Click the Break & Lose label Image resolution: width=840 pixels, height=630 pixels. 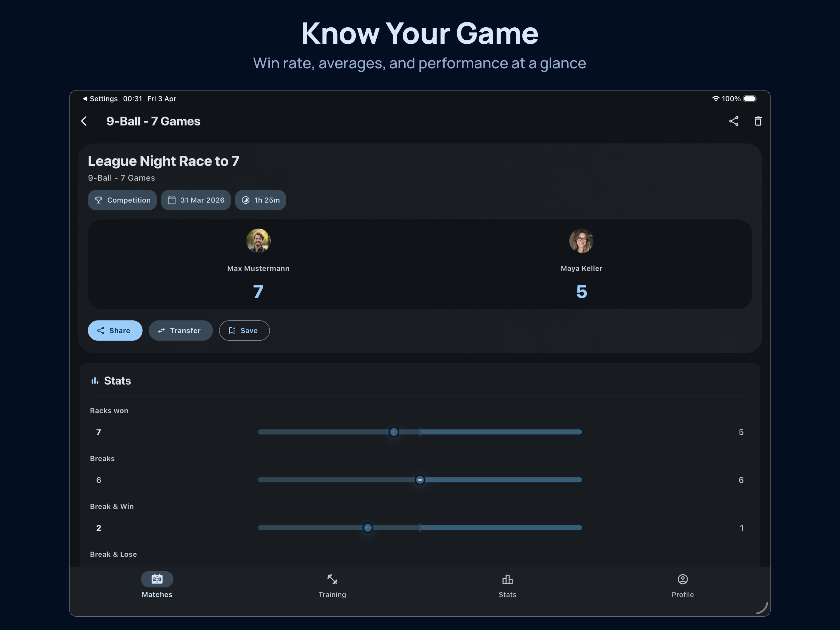(113, 554)
